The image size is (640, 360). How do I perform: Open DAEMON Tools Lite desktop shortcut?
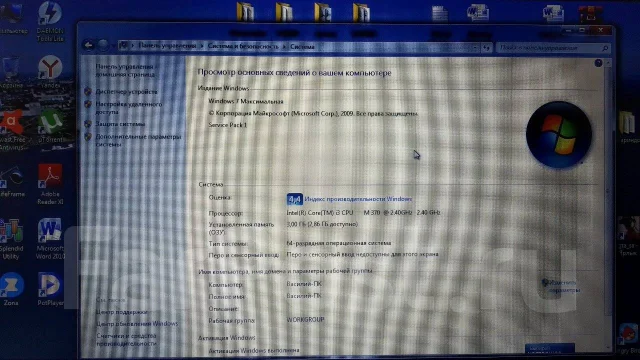[x=50, y=22]
